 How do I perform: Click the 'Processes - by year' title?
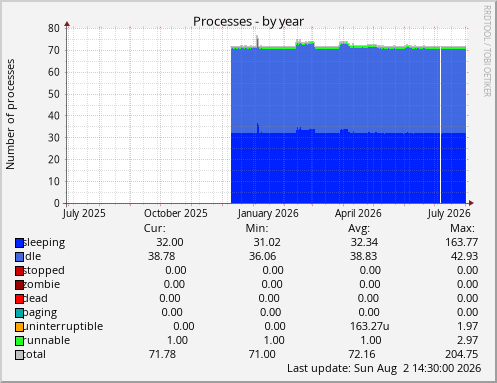pos(248,22)
